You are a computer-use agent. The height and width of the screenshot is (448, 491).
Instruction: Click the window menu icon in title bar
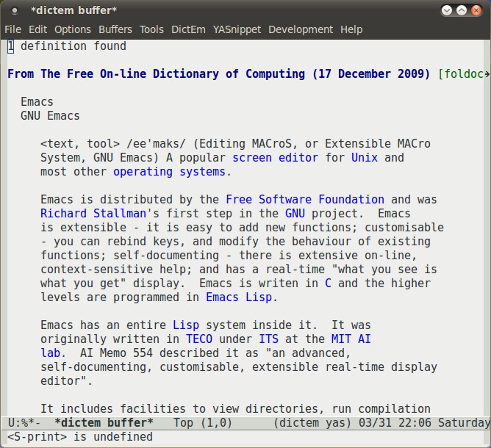tap(15, 10)
